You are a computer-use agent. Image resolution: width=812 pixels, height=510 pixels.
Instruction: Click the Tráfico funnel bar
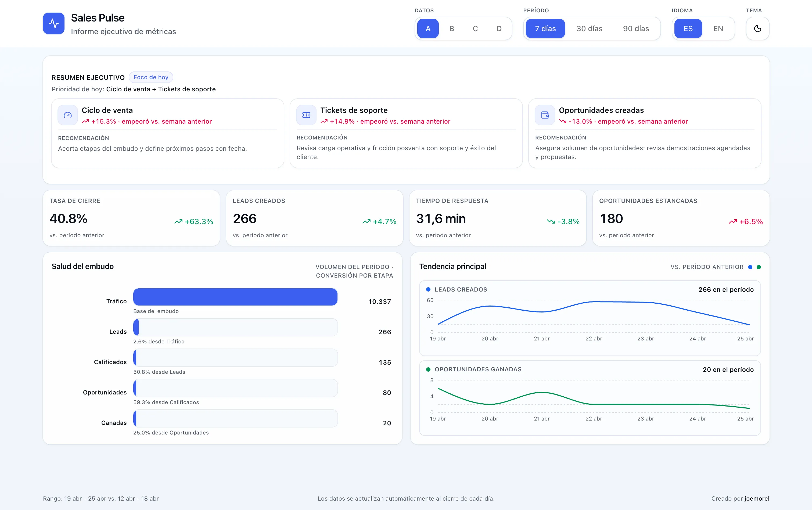point(235,297)
